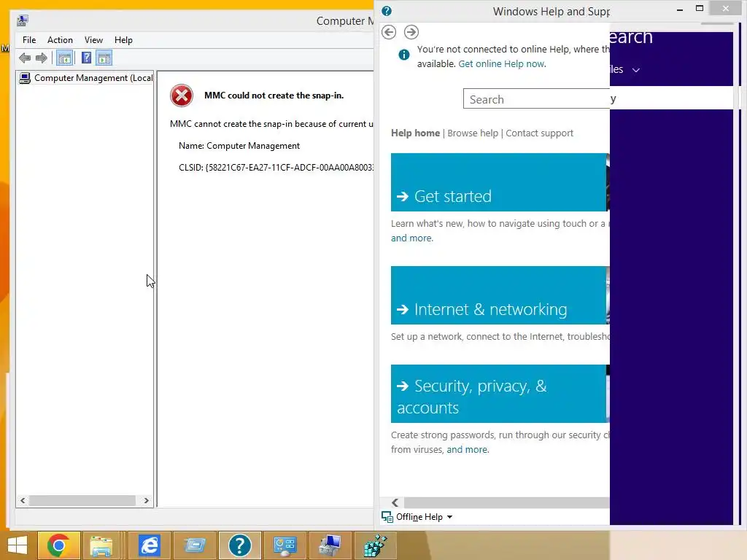Image resolution: width=747 pixels, height=560 pixels.
Task: Click the Contact support link
Action: (x=539, y=133)
